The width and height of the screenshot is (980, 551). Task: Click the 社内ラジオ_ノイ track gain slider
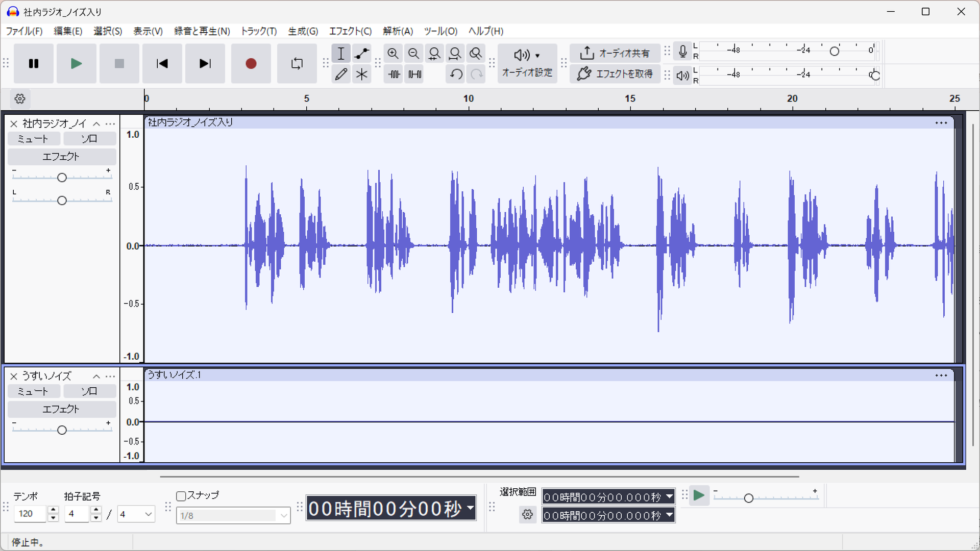[62, 178]
